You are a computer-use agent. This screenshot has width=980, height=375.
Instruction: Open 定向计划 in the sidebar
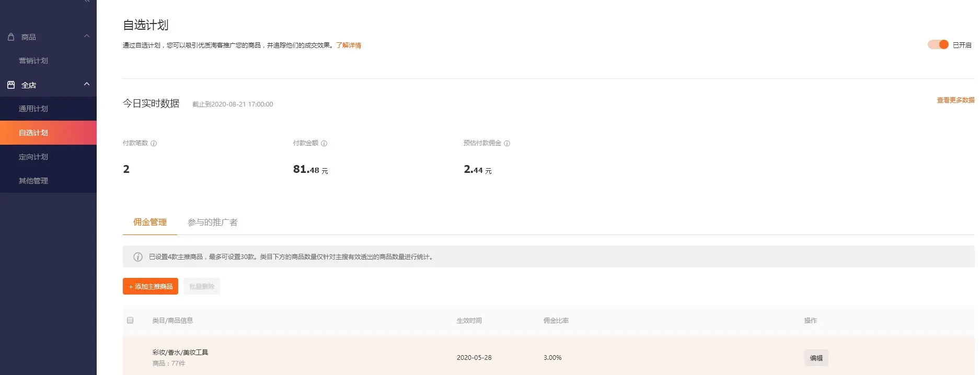pyautogui.click(x=33, y=157)
